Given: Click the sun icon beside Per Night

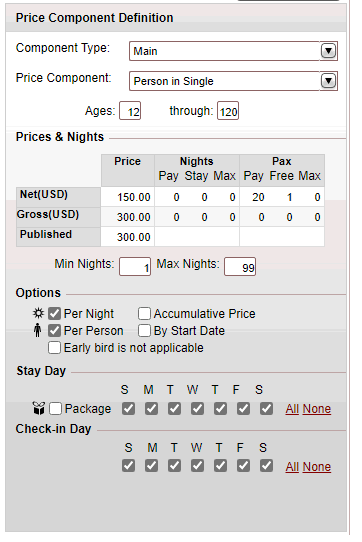Looking at the screenshot, I should (x=38, y=313).
